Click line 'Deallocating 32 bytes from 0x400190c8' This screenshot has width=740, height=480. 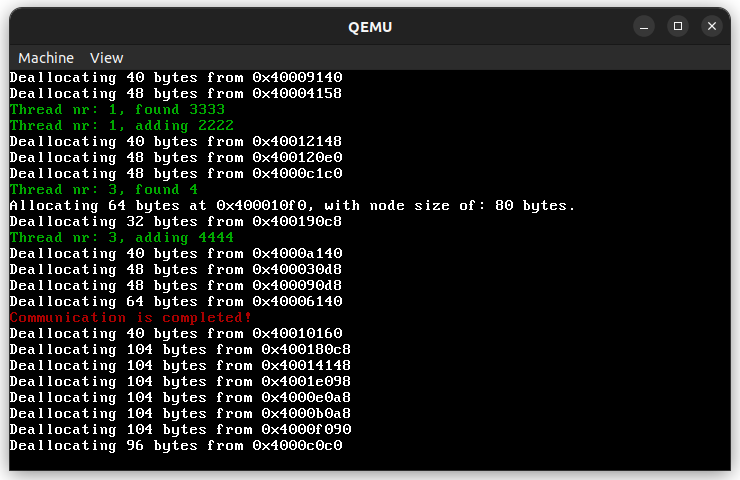[x=176, y=222]
